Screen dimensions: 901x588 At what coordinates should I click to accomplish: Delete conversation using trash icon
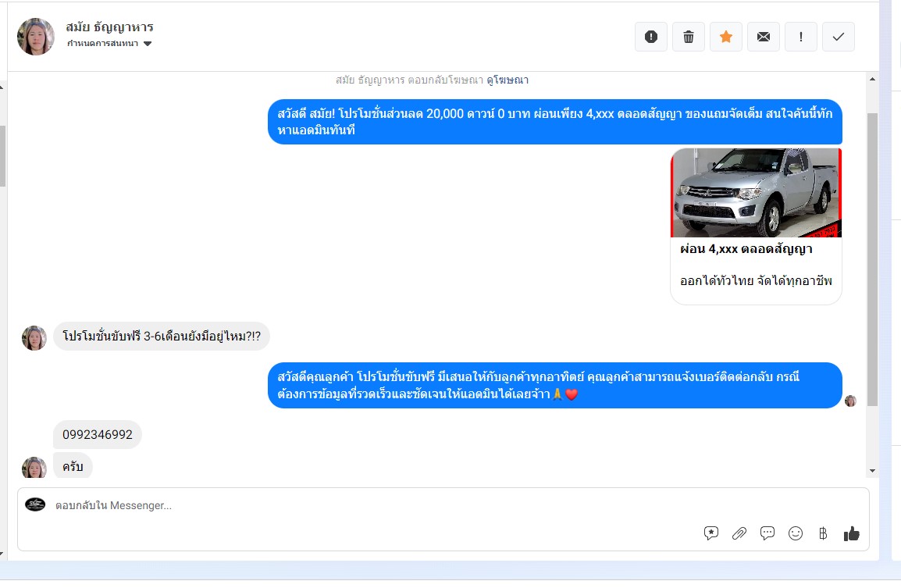(x=689, y=37)
